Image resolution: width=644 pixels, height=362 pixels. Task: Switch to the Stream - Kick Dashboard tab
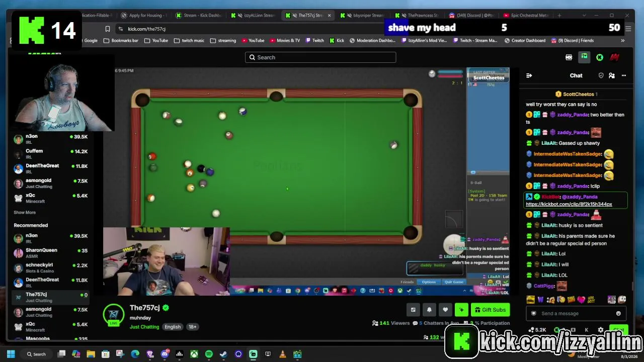point(199,15)
